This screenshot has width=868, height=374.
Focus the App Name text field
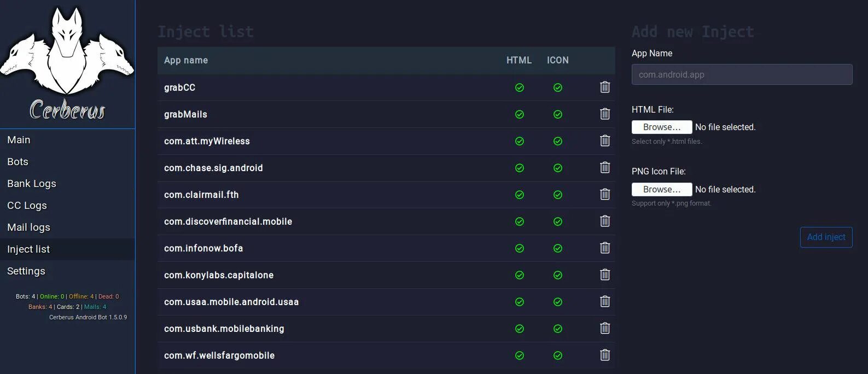(x=742, y=74)
